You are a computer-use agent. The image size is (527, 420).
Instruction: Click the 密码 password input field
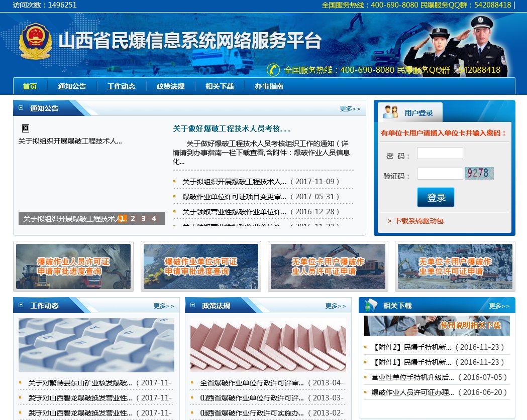[x=440, y=153]
